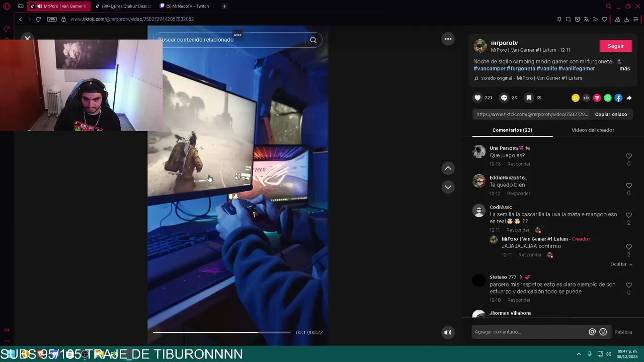The image size is (644, 362).
Task: Open sonido original MrPoro music link
Action: [531, 78]
